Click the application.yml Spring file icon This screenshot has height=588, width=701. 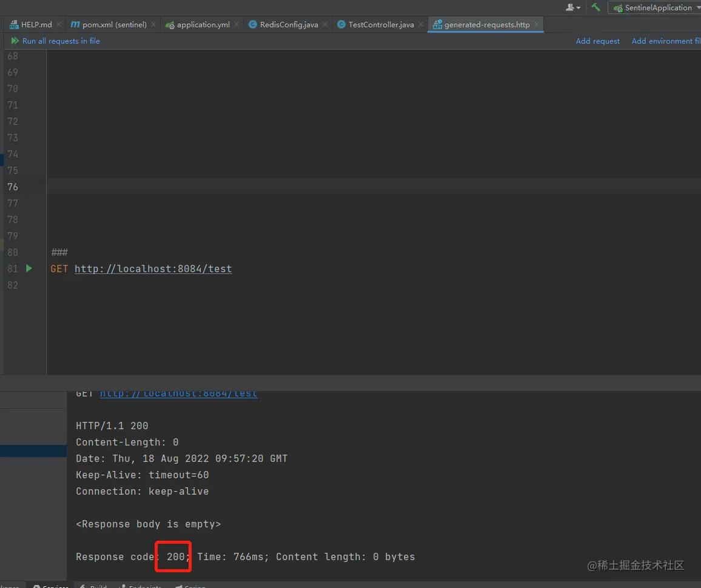pyautogui.click(x=170, y=25)
